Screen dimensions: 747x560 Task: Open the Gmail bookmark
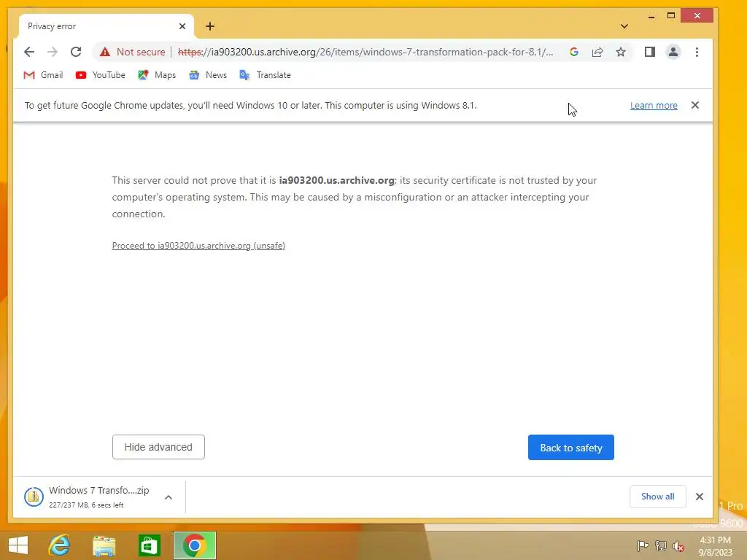(43, 75)
